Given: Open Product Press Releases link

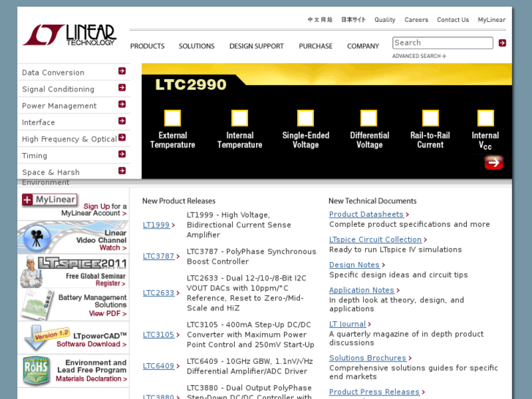Looking at the screenshot, I should [374, 392].
